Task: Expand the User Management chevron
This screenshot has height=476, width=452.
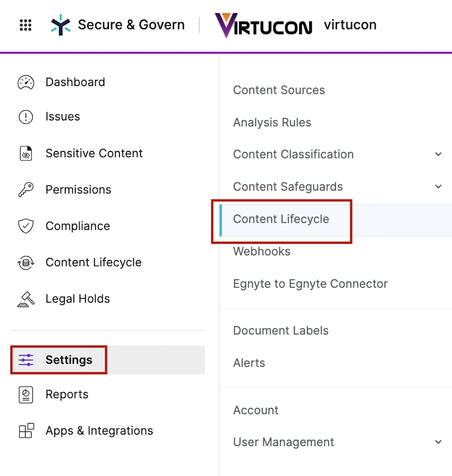Action: click(438, 442)
